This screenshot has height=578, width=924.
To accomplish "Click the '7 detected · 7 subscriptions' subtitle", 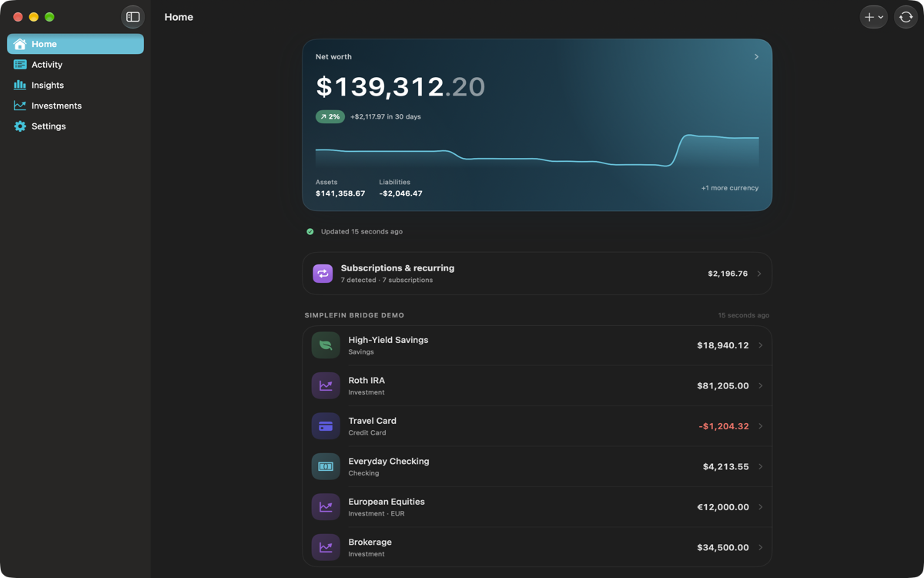I will point(387,281).
